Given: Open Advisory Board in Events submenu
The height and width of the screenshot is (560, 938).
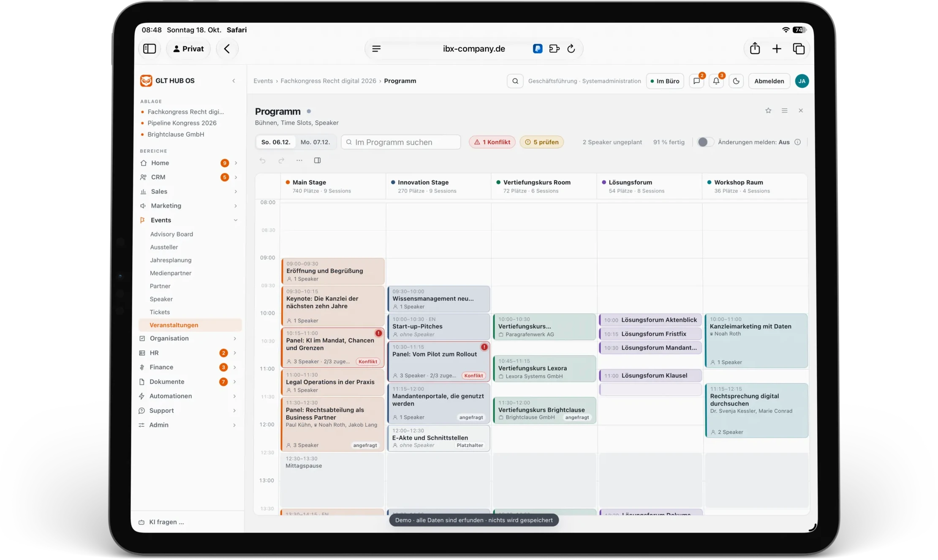Looking at the screenshot, I should [x=171, y=234].
